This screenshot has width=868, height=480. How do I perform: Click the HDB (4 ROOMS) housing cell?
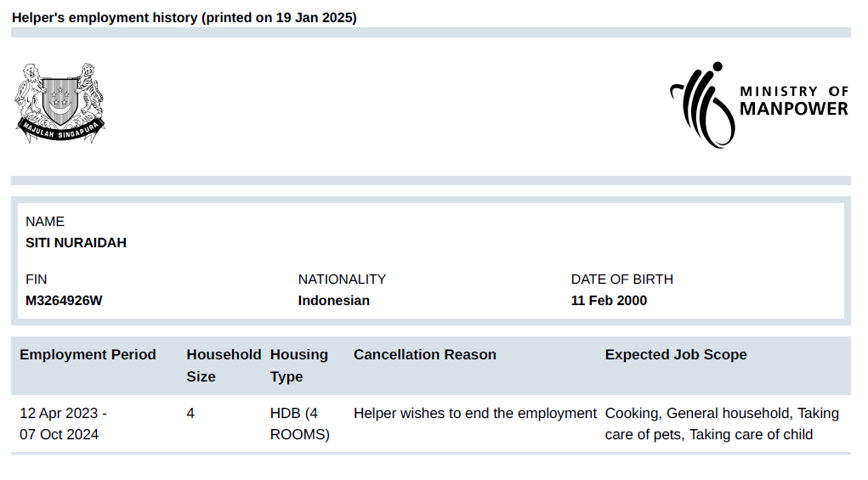click(299, 424)
